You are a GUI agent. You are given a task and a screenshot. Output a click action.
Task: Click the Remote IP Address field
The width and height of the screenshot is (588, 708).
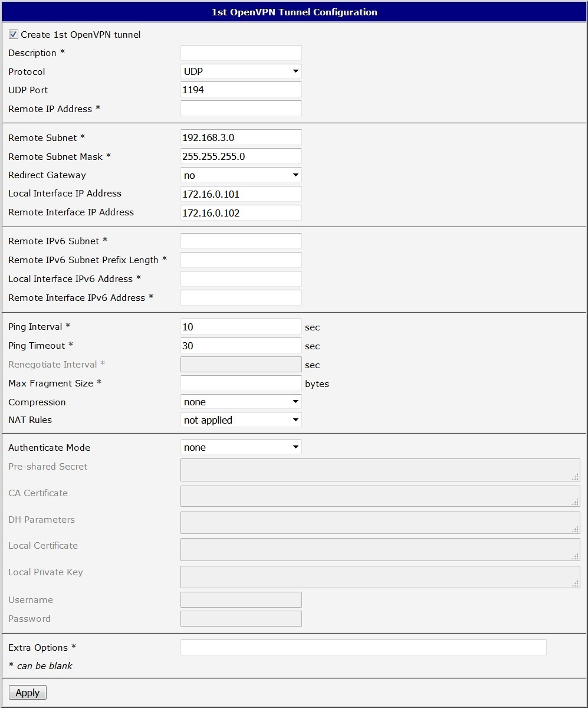click(x=241, y=109)
